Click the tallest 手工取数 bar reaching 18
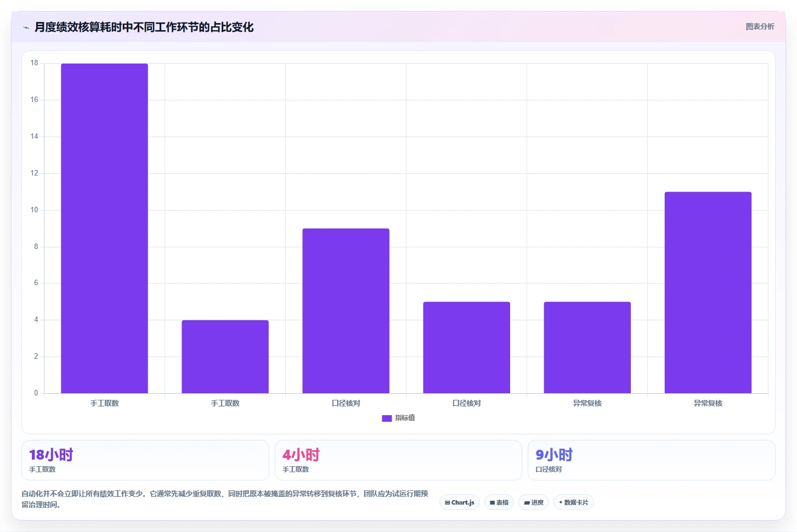797x532 pixels. pos(104,228)
